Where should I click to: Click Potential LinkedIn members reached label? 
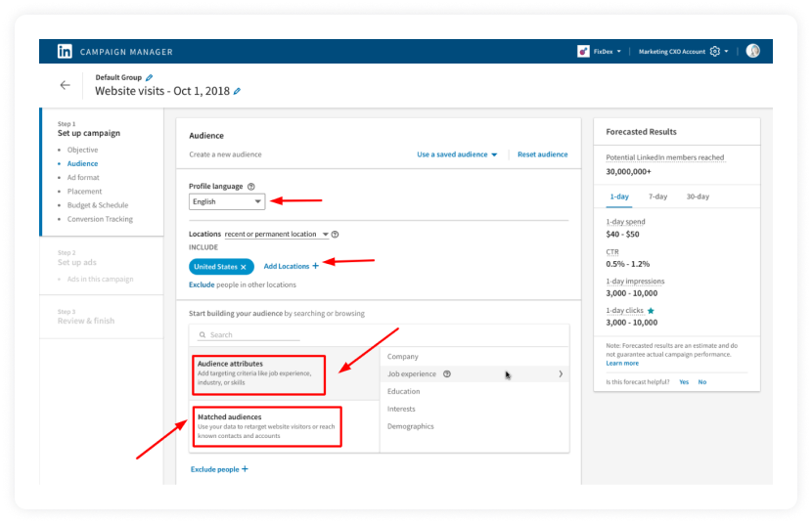[x=665, y=157]
